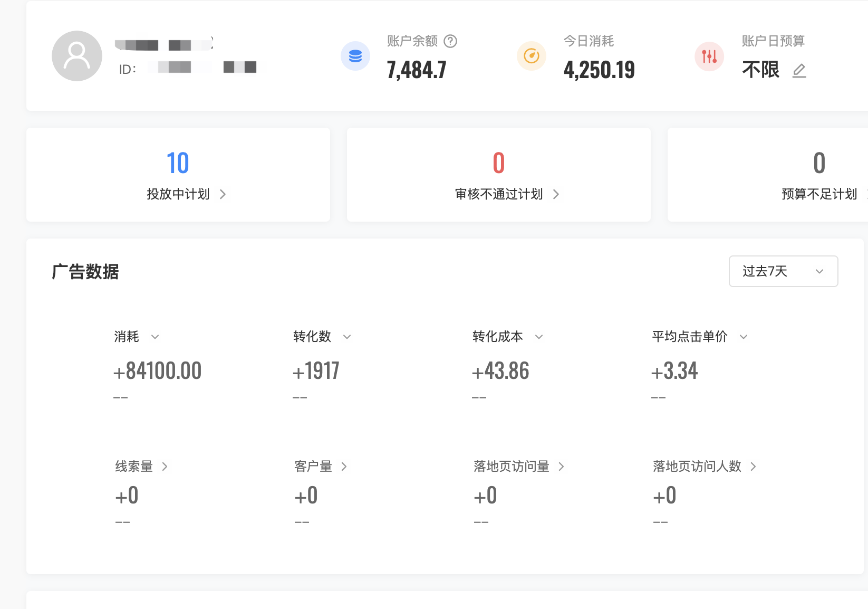This screenshot has width=868, height=609.
Task: Expand the 消耗 metric dropdown
Action: pyautogui.click(x=155, y=337)
